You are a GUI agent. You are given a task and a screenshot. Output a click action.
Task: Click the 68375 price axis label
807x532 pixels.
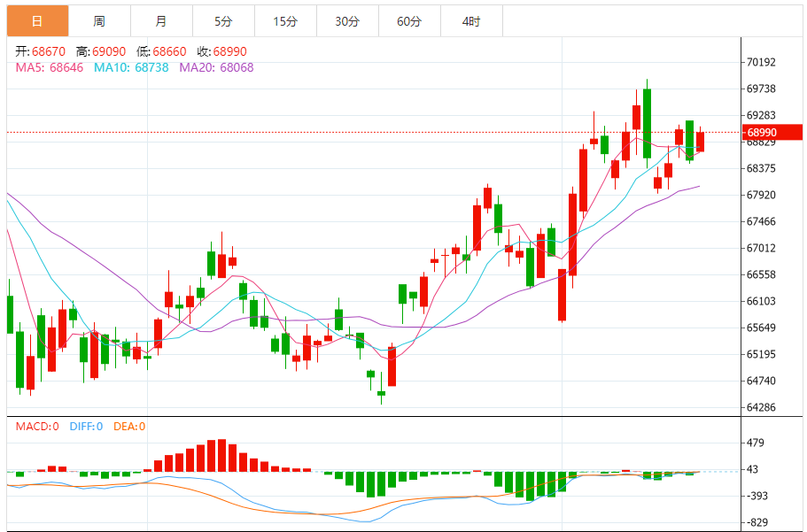761,168
